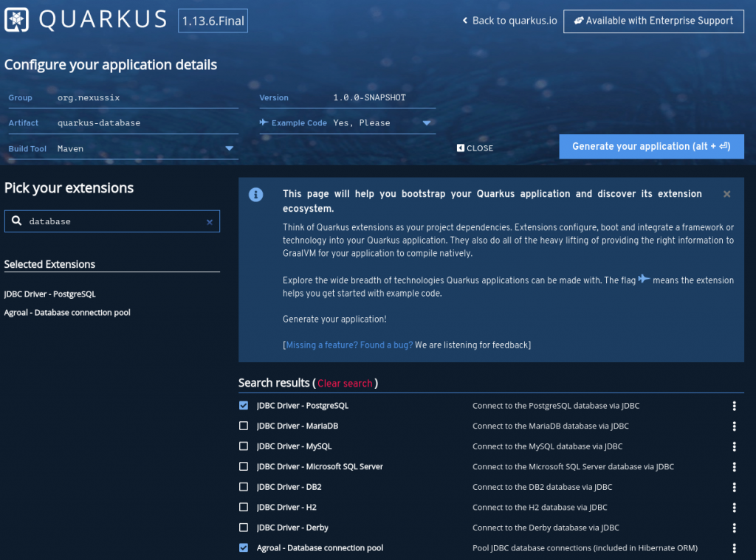
Task: Open more options for JDBC Driver - Microsoft SQL Server
Action: [x=734, y=466]
